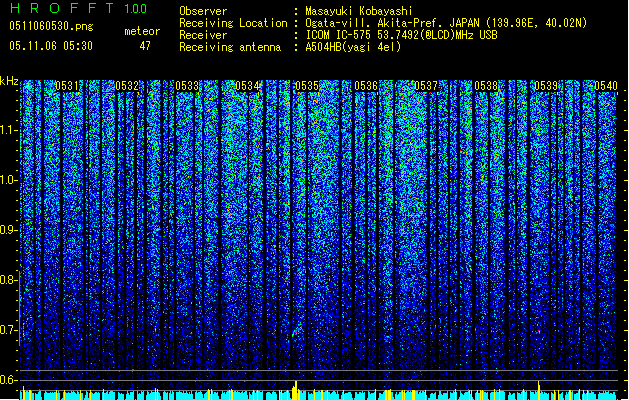The height and width of the screenshot is (400, 629).
Task: Click the meteor count value 47
Action: coord(145,46)
